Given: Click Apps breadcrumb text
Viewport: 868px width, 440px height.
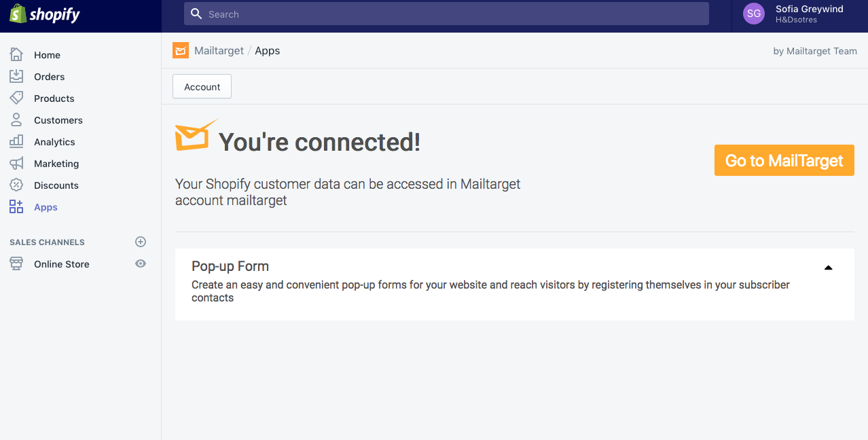Looking at the screenshot, I should pos(268,51).
